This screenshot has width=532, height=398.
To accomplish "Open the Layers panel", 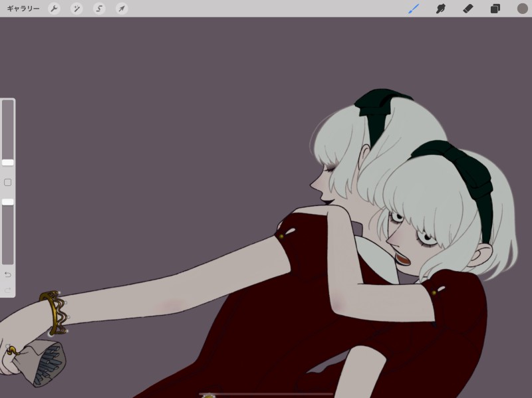I will (x=495, y=9).
